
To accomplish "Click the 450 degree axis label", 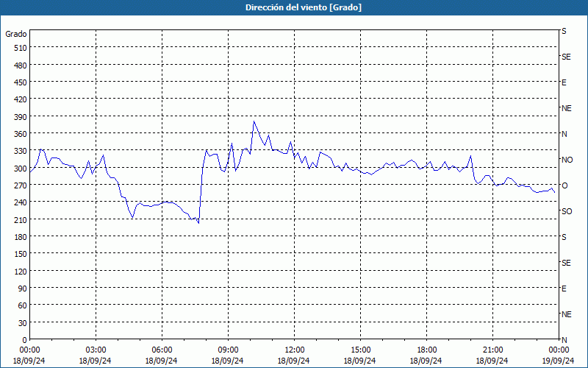I will coord(21,82).
